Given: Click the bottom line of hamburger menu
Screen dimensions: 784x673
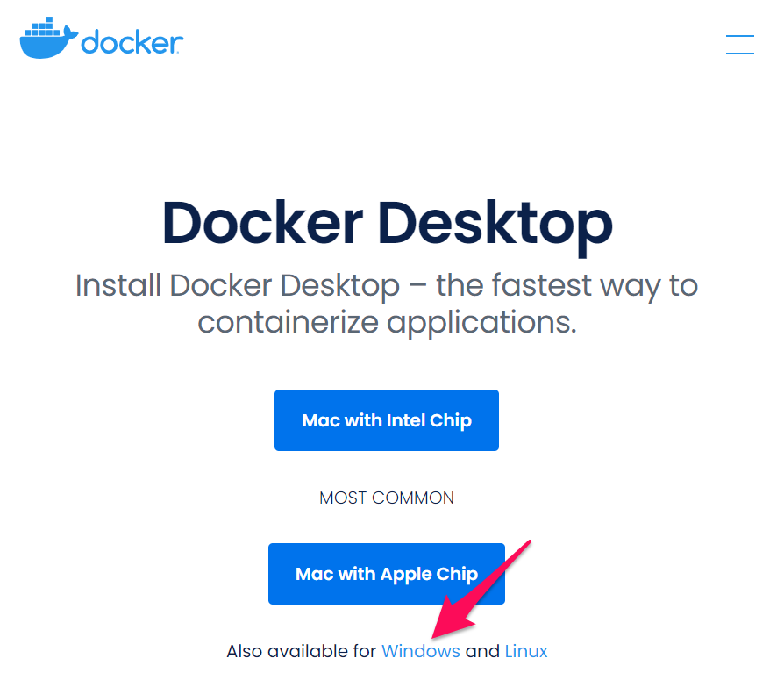Looking at the screenshot, I should coord(740,53).
